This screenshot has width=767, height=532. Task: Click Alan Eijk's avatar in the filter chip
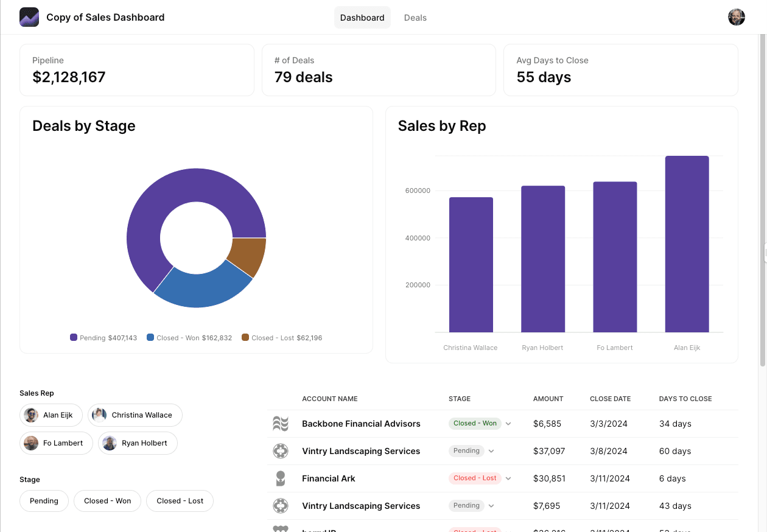(x=30, y=415)
